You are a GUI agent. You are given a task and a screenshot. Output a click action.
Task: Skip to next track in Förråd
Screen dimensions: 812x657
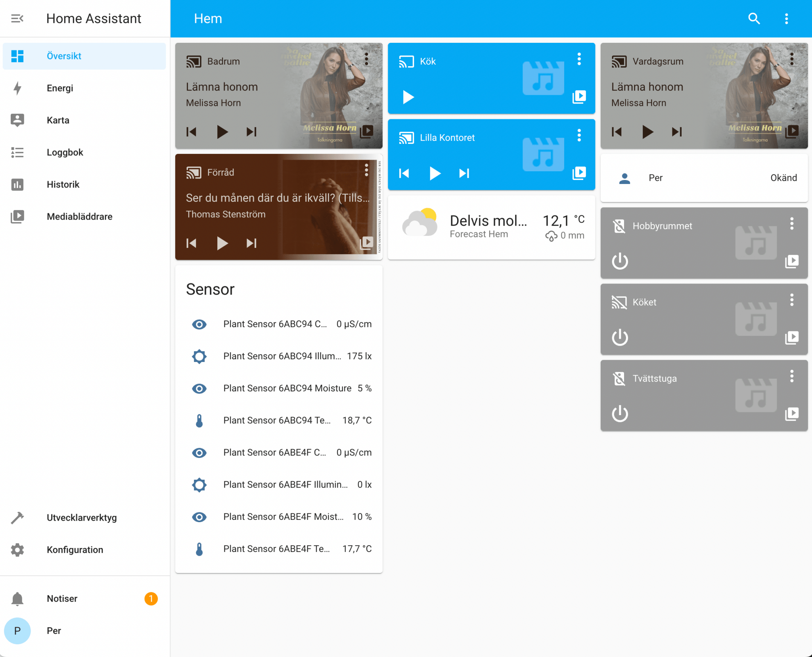pos(251,243)
